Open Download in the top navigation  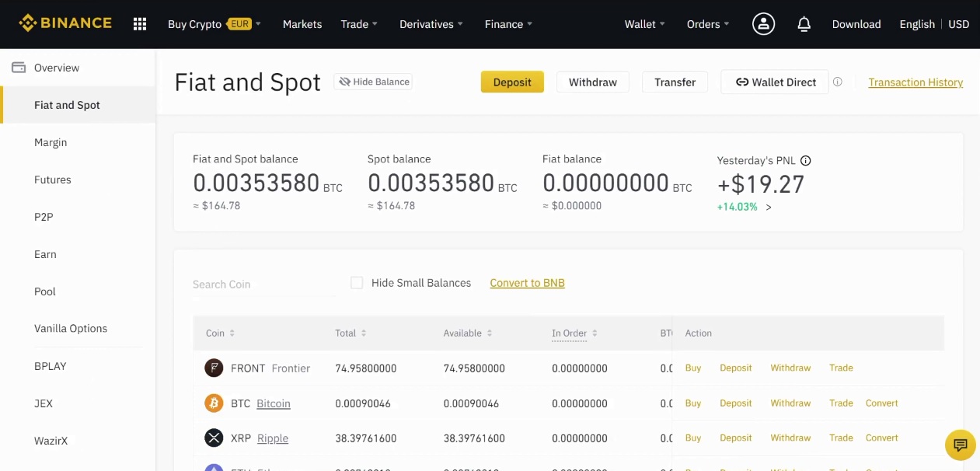[x=856, y=24]
